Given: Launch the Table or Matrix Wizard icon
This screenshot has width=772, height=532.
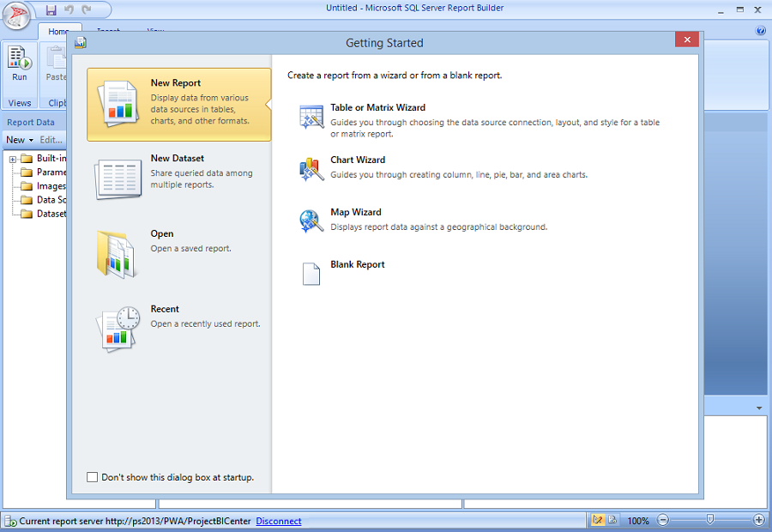Looking at the screenshot, I should 311,118.
